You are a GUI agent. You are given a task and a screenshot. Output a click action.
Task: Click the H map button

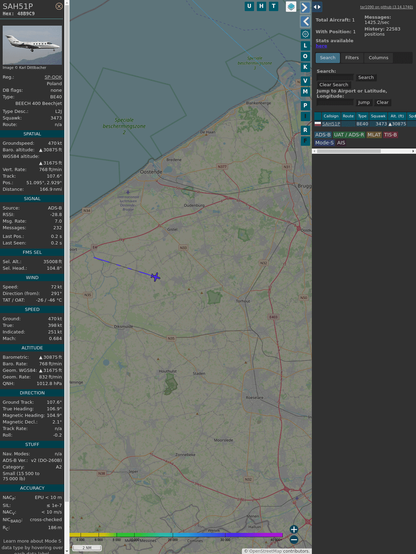(x=262, y=6)
